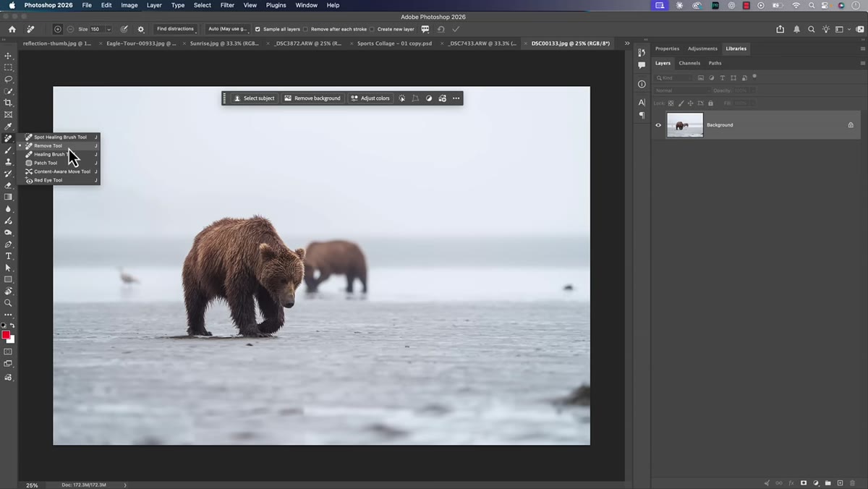Switch to the Sunrise.jpg document tab
Viewport: 868px width, 489px height.
(x=224, y=43)
